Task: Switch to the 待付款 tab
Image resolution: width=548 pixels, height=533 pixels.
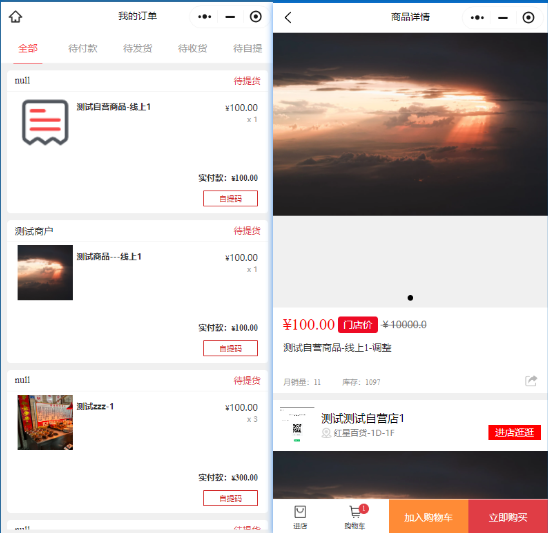Action: 82,48
